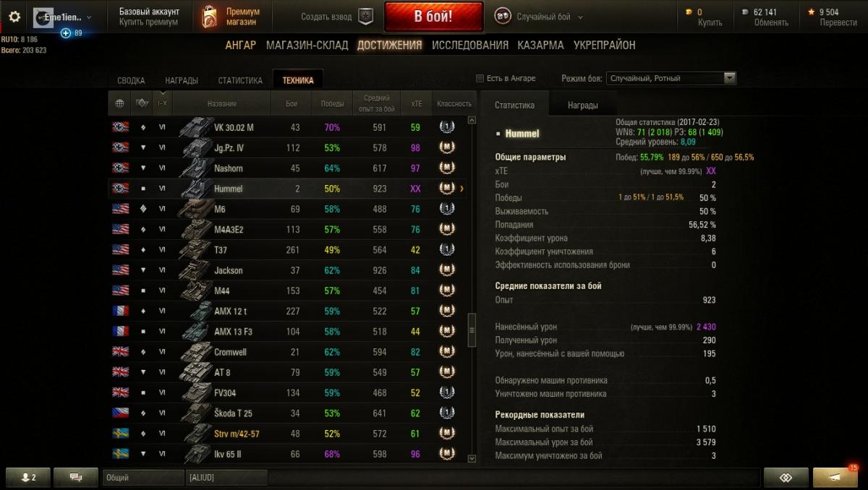Click platoon emblem beside Создать взвод
868x490 pixels.
coord(367,17)
